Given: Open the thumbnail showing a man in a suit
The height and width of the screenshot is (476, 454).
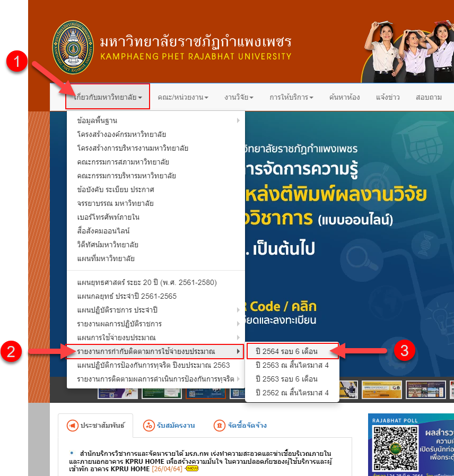Looking at the screenshot, I should [348, 390].
